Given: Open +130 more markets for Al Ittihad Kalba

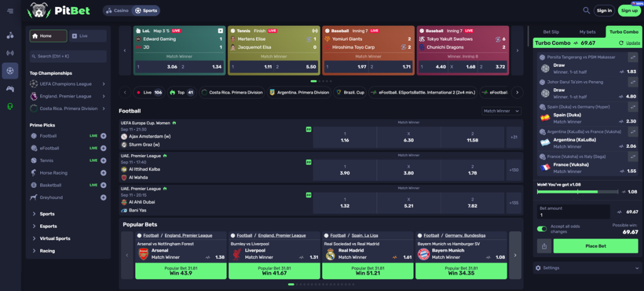Looking at the screenshot, I should pos(514,170).
